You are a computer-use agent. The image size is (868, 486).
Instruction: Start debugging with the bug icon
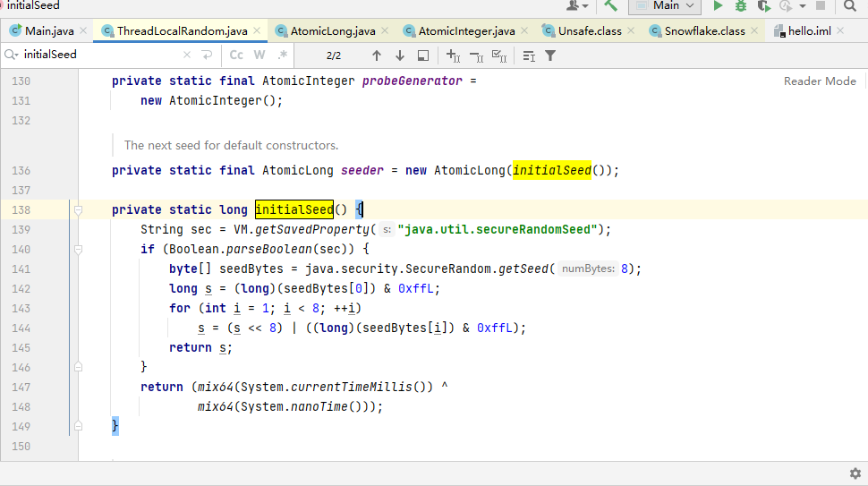click(740, 5)
